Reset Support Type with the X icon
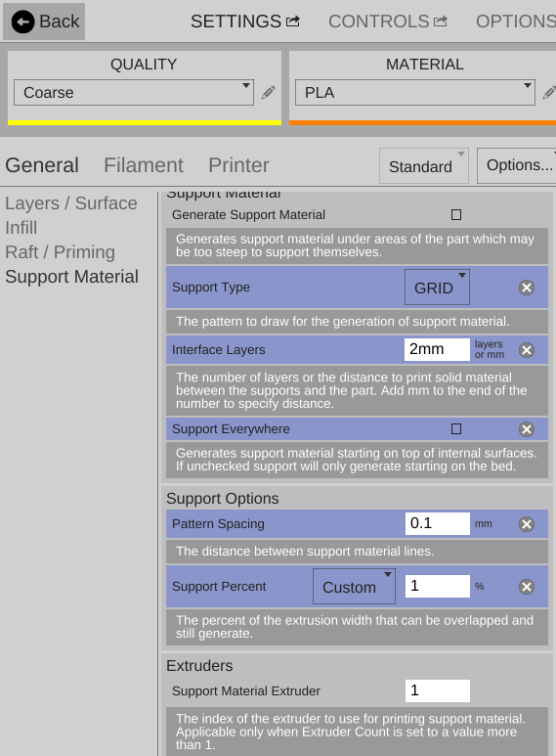The height and width of the screenshot is (756, 556). point(527,288)
